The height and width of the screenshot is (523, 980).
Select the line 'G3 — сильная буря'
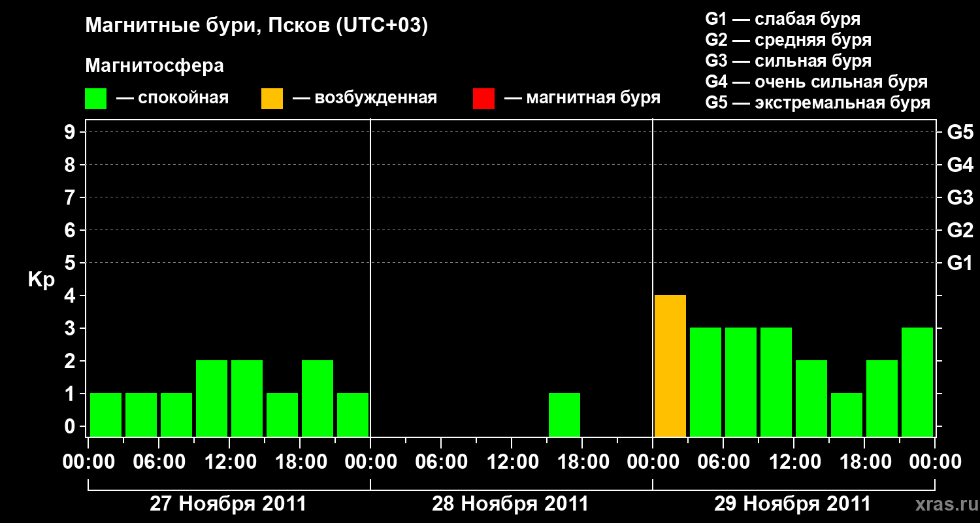(789, 61)
